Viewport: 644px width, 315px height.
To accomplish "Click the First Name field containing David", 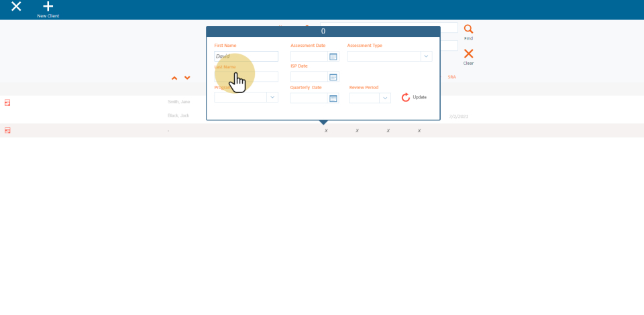I will [x=246, y=56].
